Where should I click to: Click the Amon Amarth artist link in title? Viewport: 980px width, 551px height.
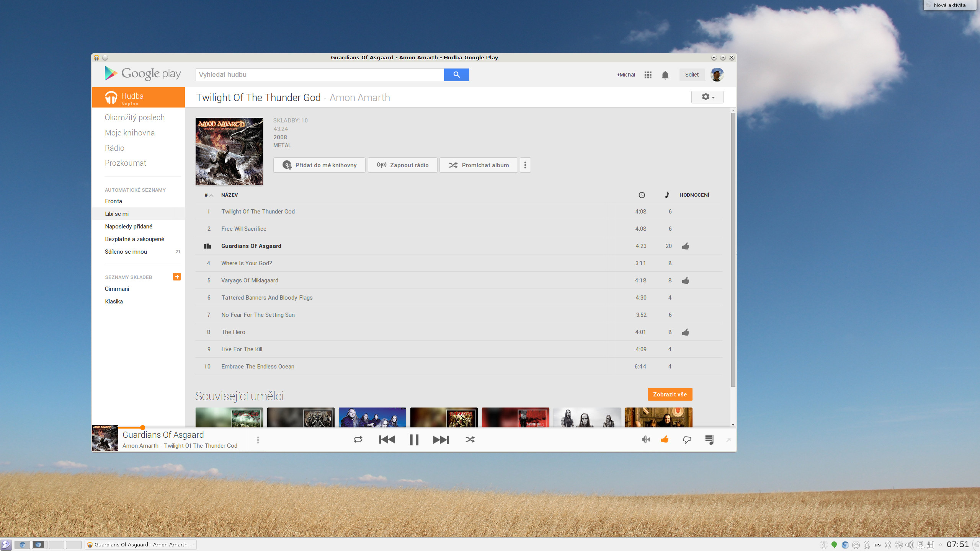[x=360, y=98]
